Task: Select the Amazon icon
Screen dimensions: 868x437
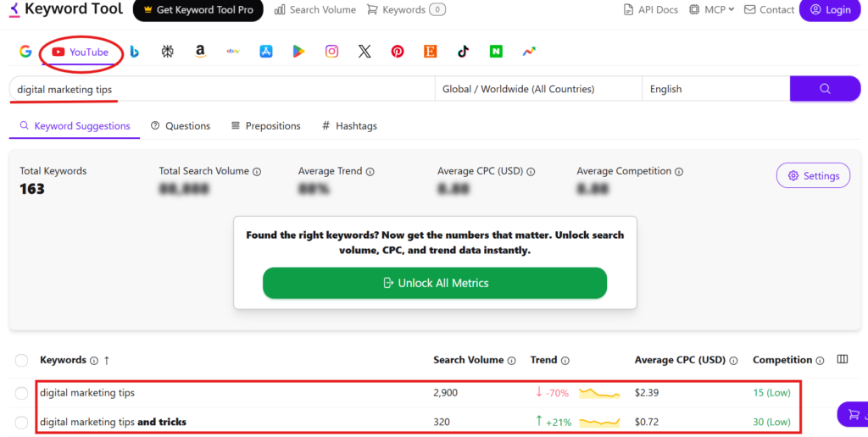Action: (x=200, y=52)
